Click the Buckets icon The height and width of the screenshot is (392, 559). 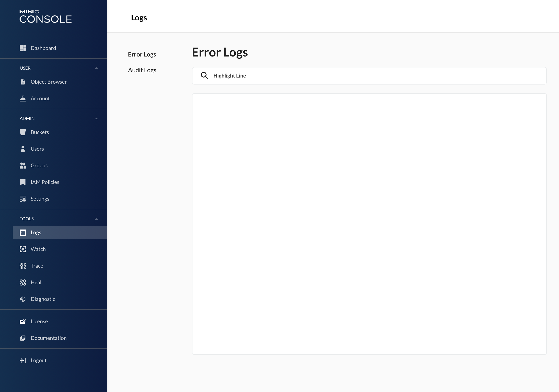(23, 132)
